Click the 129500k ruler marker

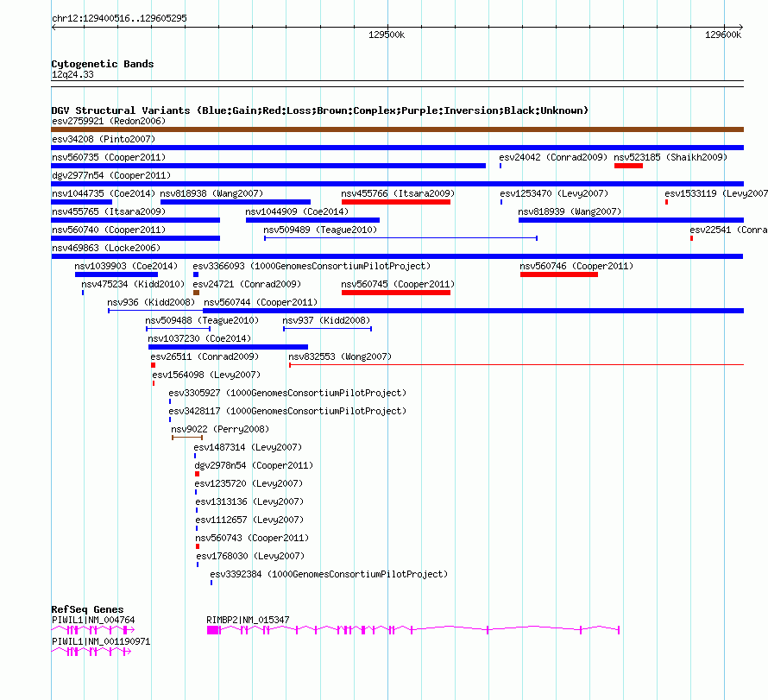pos(387,35)
